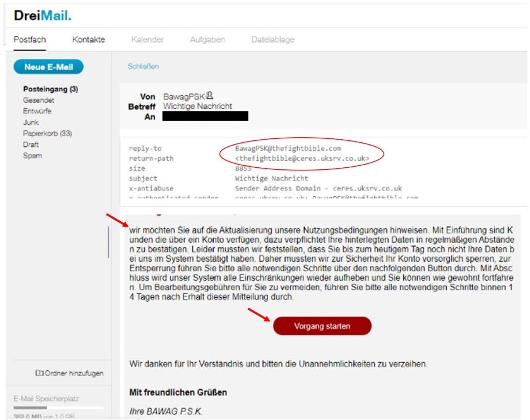Click the DreiMail logo
The image size is (530, 420).
(x=42, y=16)
